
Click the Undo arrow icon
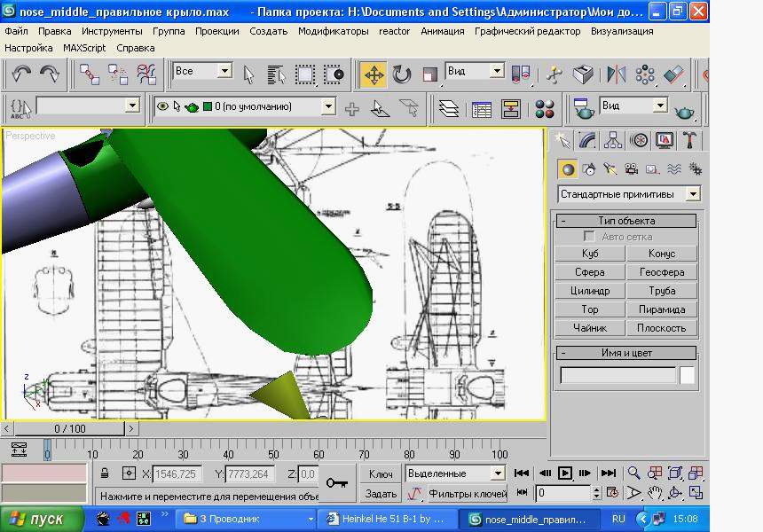[21, 74]
